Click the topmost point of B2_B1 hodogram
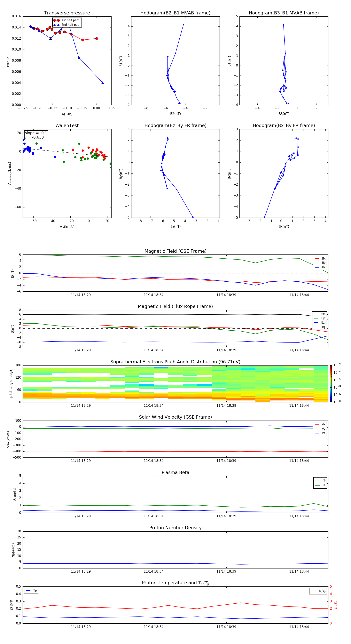The height and width of the screenshot is (644, 351). tap(183, 25)
